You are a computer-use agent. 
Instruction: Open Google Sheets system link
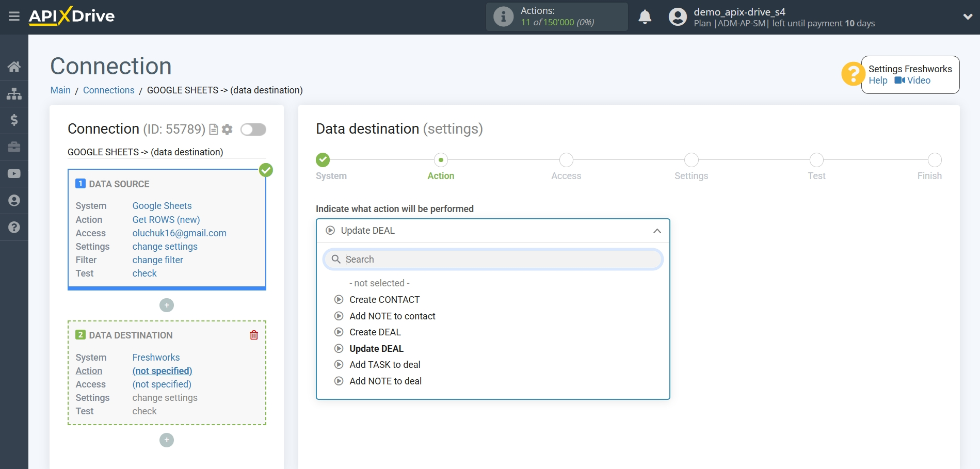(x=162, y=206)
